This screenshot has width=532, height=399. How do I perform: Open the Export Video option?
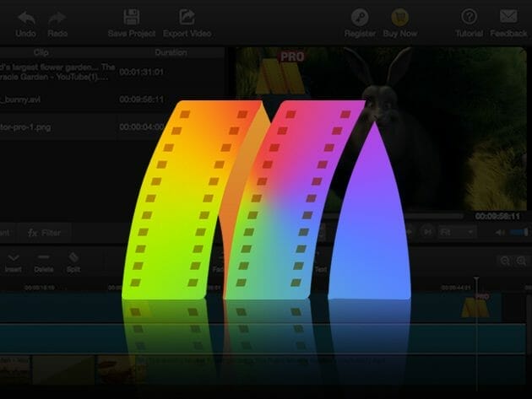tap(187, 17)
